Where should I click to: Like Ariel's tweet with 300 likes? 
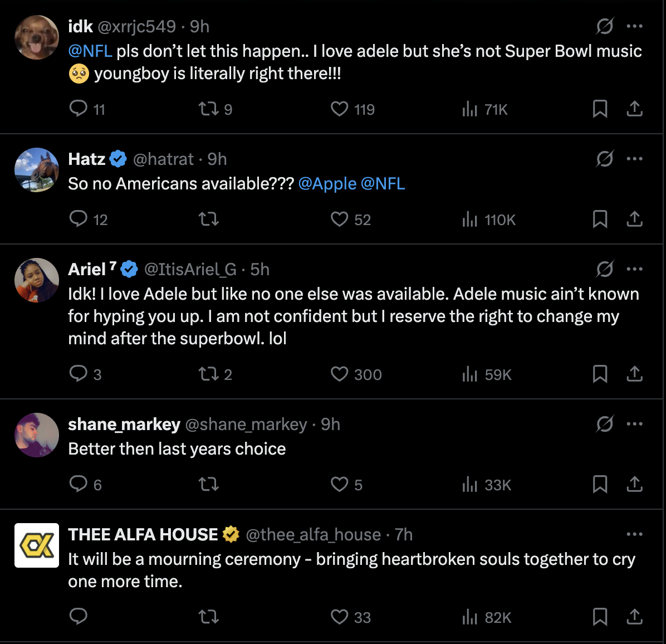click(340, 374)
